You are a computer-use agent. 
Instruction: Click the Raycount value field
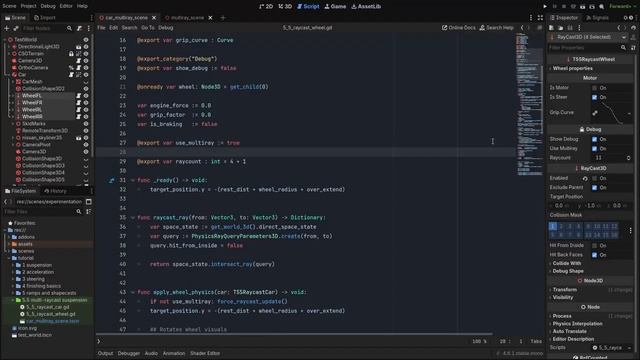pos(610,158)
